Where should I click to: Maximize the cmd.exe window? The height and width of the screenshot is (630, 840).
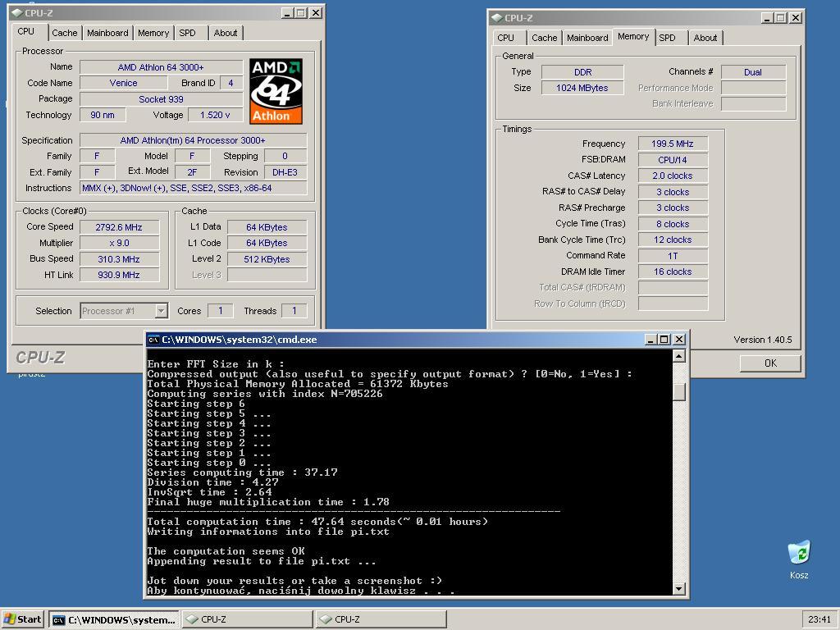[664, 340]
